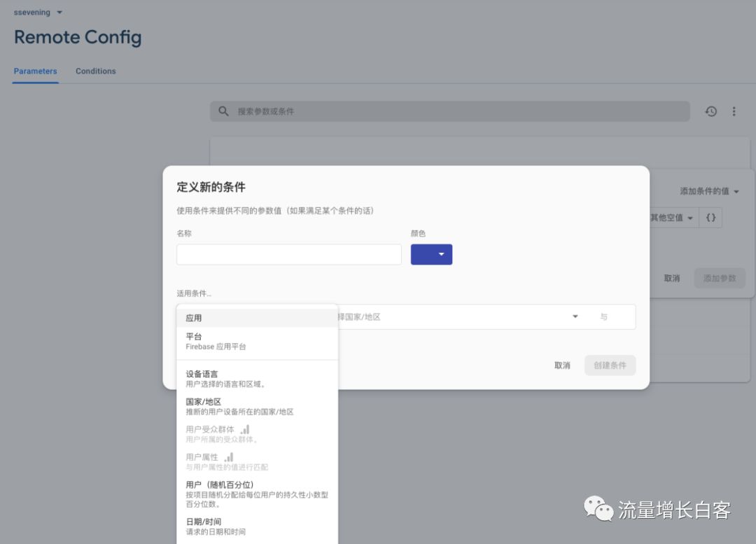
Task: Select 平台 Firebase 应用平台 option
Action: [257, 342]
